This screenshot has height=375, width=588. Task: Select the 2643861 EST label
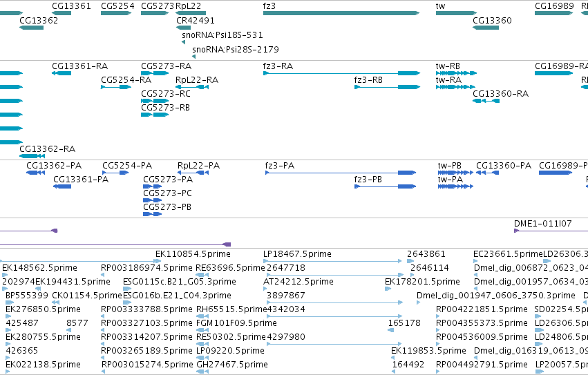(x=426, y=254)
